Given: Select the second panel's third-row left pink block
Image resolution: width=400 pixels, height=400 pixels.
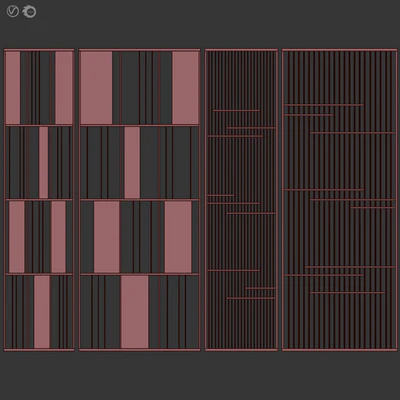Looking at the screenshot, I should (x=107, y=237).
